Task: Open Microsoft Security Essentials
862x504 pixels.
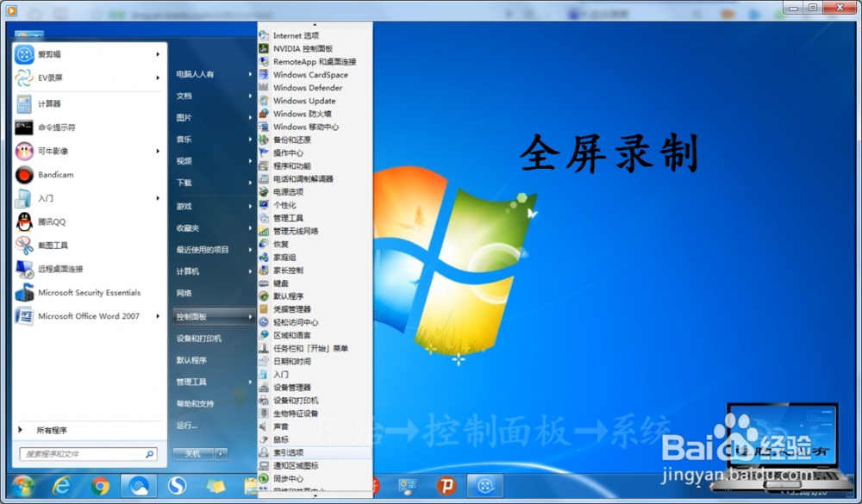Action: pos(89,293)
